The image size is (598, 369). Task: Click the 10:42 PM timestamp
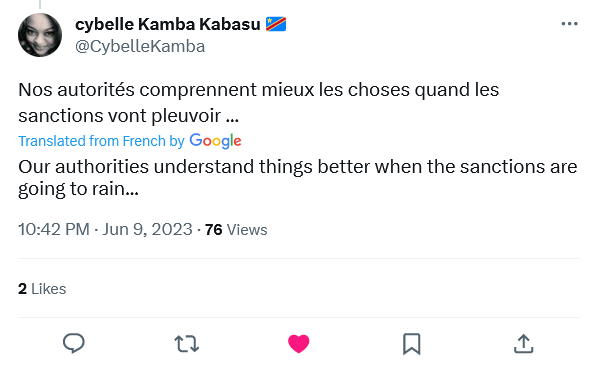(x=54, y=229)
